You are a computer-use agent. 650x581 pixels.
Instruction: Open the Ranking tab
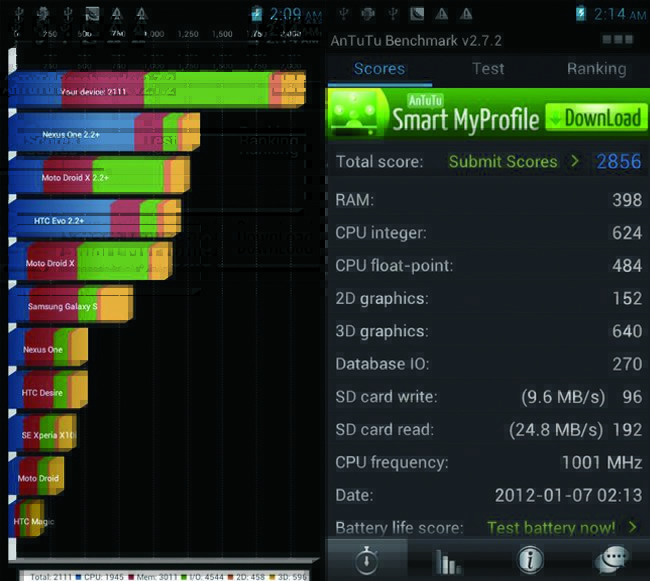(x=596, y=69)
